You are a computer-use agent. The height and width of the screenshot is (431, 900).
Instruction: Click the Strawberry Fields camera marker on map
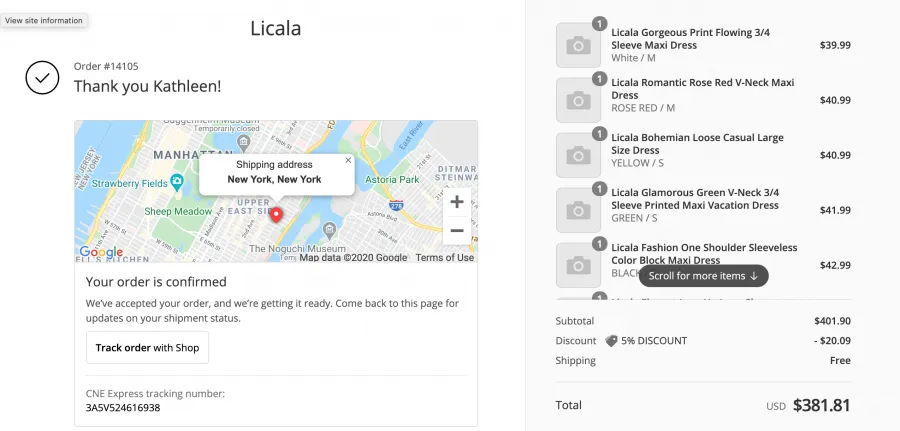[177, 181]
